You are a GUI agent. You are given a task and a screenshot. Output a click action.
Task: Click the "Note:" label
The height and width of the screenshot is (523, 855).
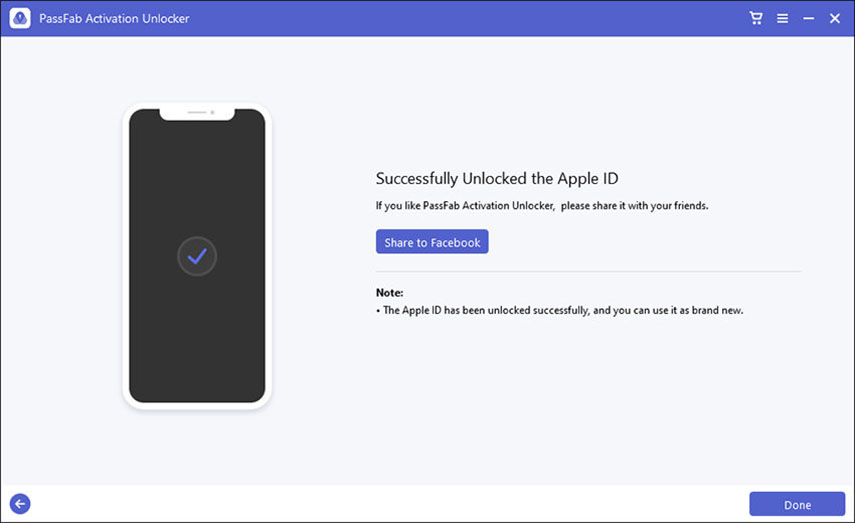pos(390,293)
